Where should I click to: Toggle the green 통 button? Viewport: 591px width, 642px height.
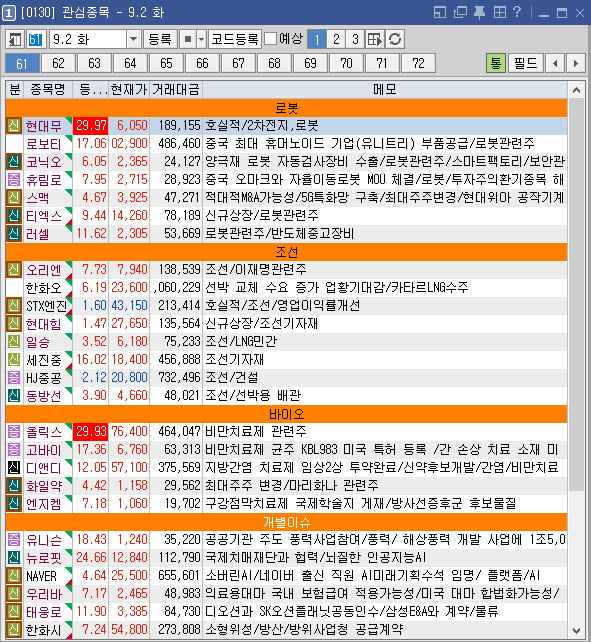point(496,63)
